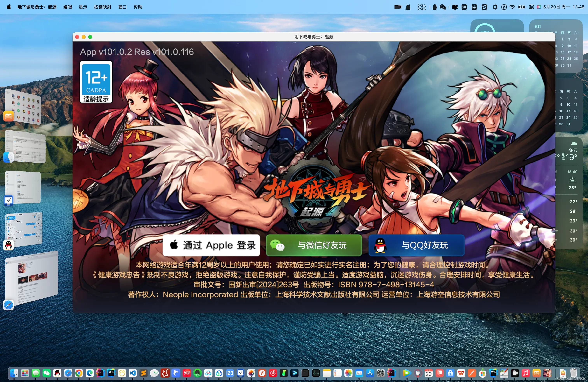Open WeChat from the Dock
The height and width of the screenshot is (382, 588).
[46, 373]
